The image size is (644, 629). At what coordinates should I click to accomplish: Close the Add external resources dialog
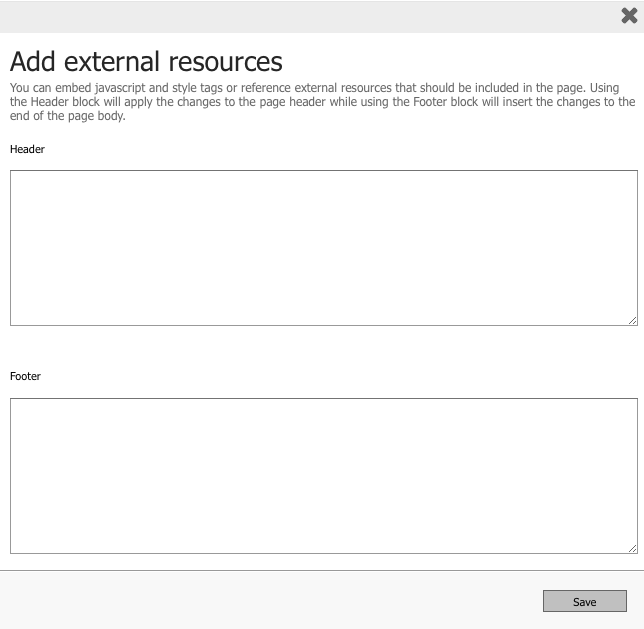point(629,15)
